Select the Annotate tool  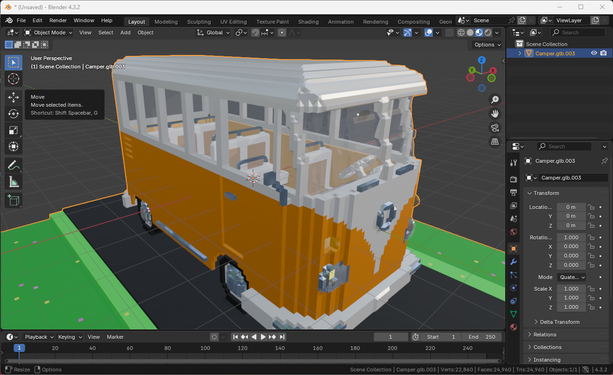coord(13,165)
